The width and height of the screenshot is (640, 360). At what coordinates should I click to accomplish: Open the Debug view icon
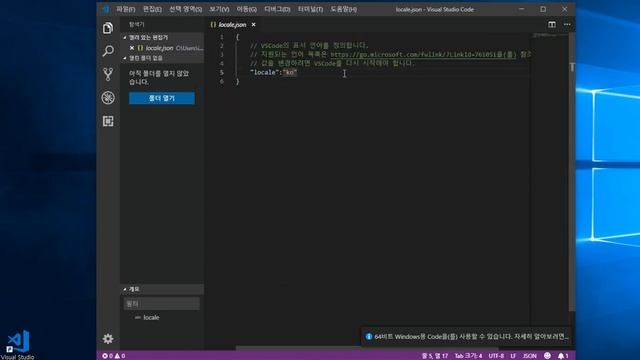[x=108, y=98]
